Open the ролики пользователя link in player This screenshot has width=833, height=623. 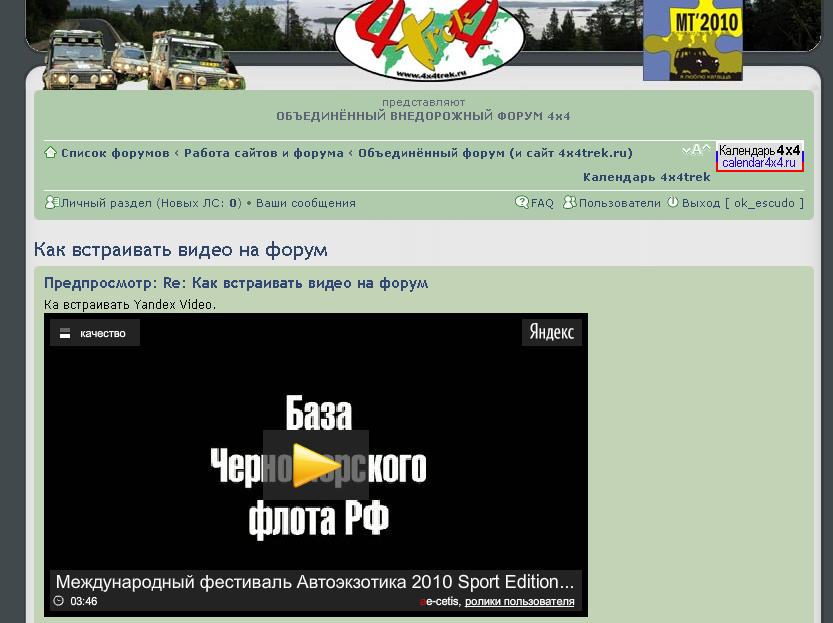[519, 602]
